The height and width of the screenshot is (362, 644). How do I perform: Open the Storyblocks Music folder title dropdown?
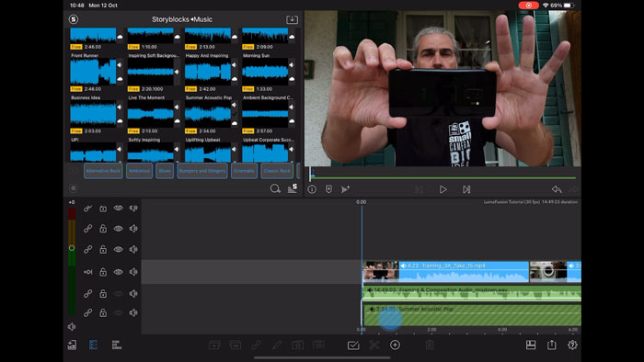point(182,19)
